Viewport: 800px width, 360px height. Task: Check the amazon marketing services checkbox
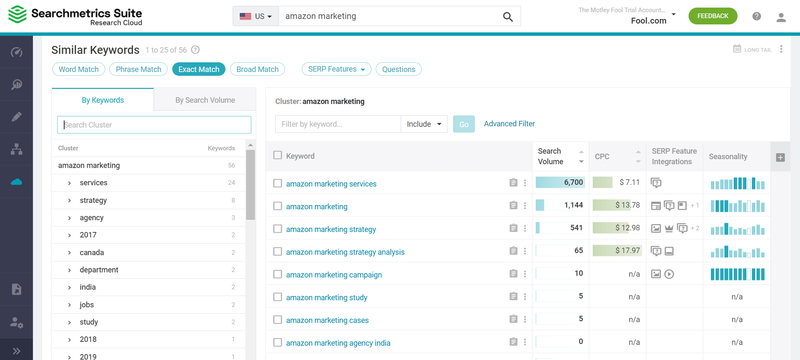click(x=278, y=183)
